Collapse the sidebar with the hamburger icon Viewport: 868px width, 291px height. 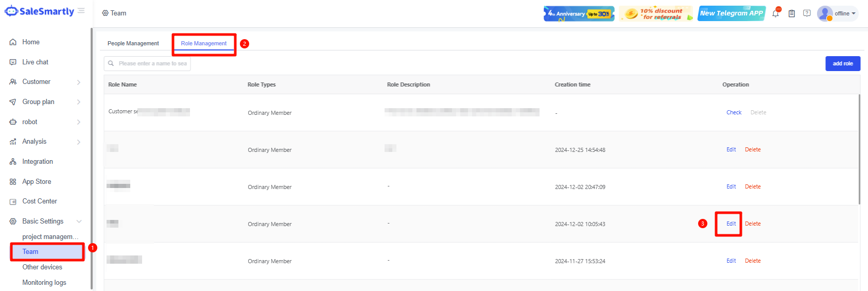click(81, 11)
